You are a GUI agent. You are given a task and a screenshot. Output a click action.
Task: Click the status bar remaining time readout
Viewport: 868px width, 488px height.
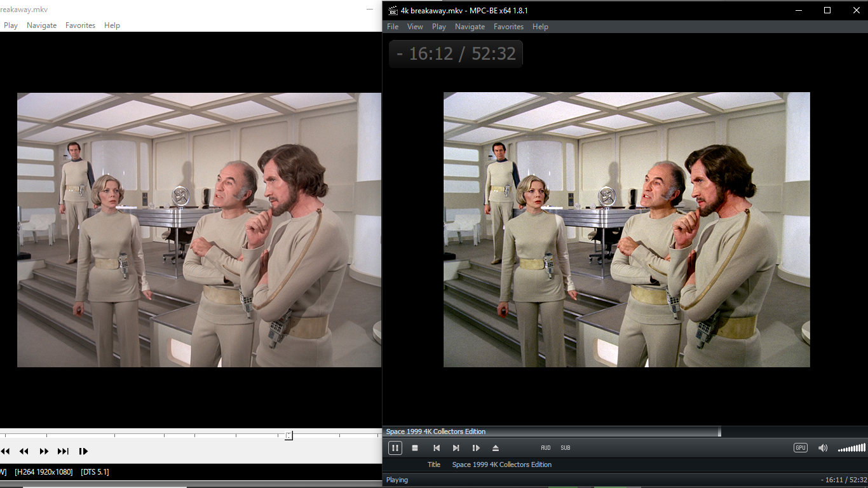tap(843, 480)
